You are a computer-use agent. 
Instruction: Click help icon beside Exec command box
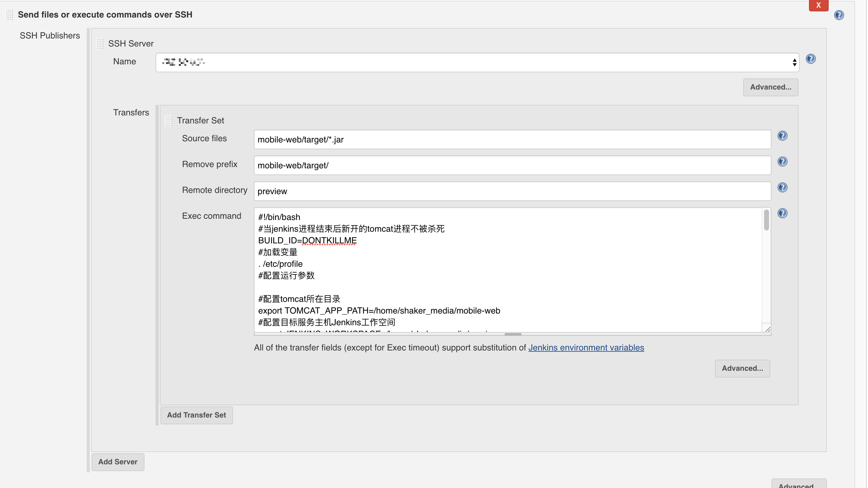coord(782,214)
